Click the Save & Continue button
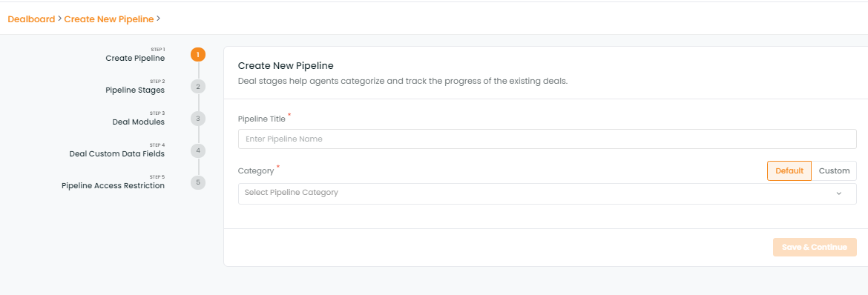The image size is (868, 295). [x=815, y=247]
